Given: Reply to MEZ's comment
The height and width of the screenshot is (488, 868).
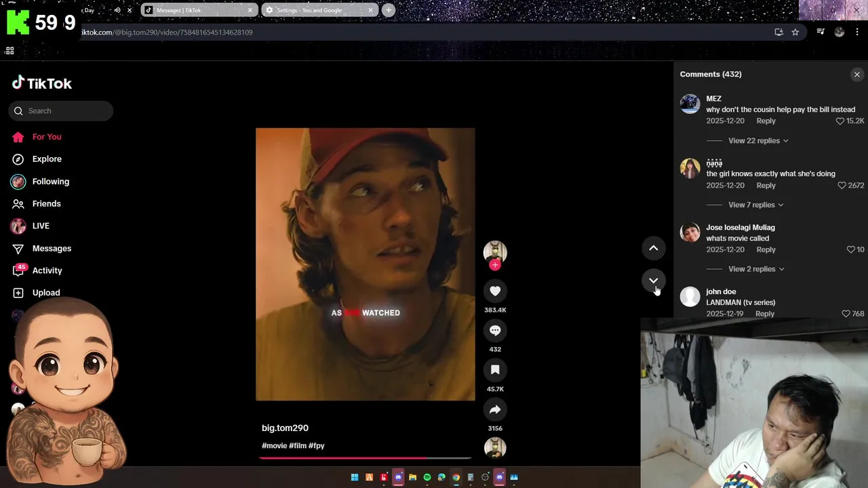Looking at the screenshot, I should (x=766, y=121).
